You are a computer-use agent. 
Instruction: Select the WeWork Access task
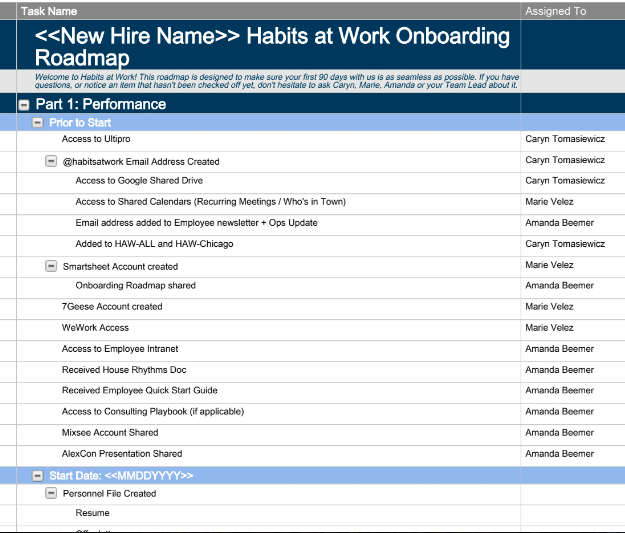[x=95, y=328]
